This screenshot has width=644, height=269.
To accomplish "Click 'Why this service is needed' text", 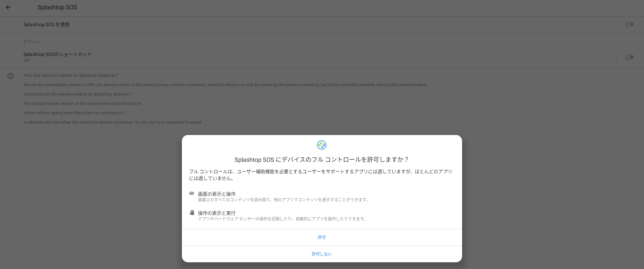I will pos(70,75).
